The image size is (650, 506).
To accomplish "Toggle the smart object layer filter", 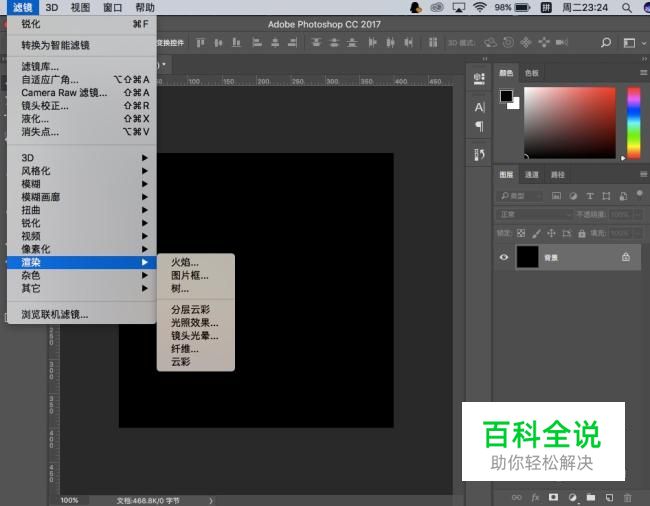I will click(x=623, y=196).
